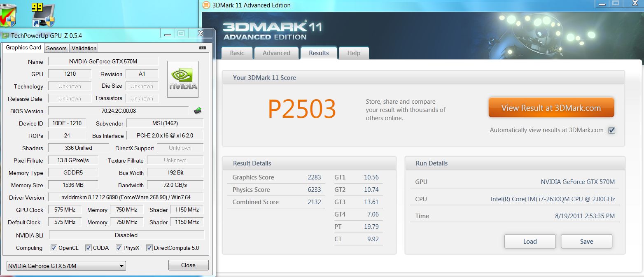Toggle the OpenCL checkbox
The width and height of the screenshot is (644, 277).
(x=54, y=248)
